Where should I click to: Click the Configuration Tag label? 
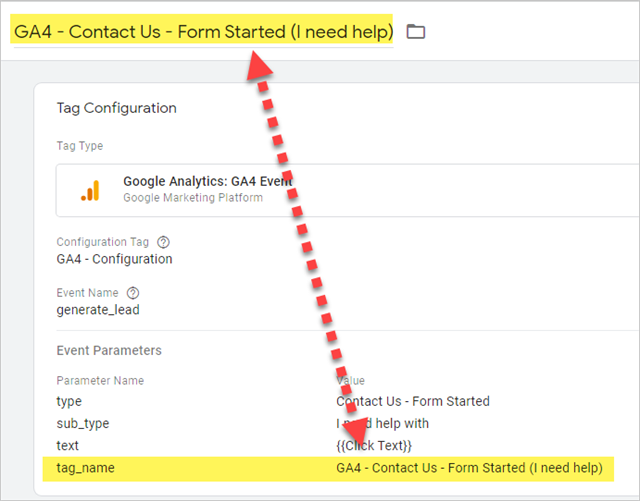point(102,242)
